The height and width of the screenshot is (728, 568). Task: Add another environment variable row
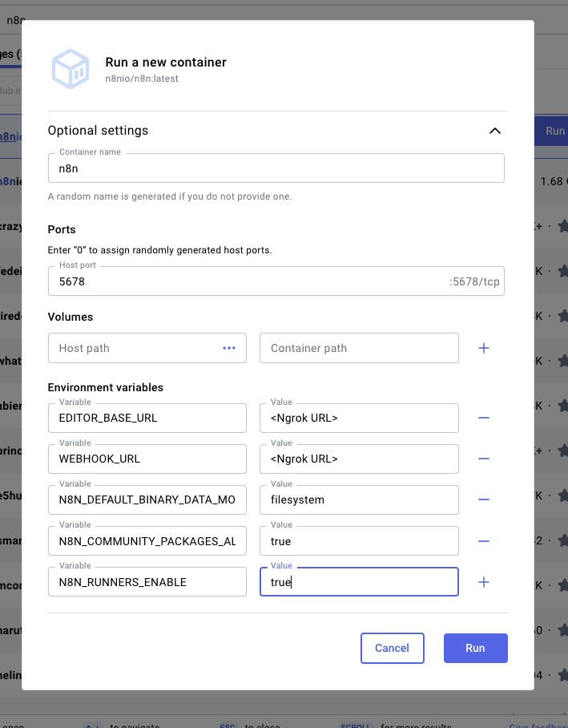[484, 582]
